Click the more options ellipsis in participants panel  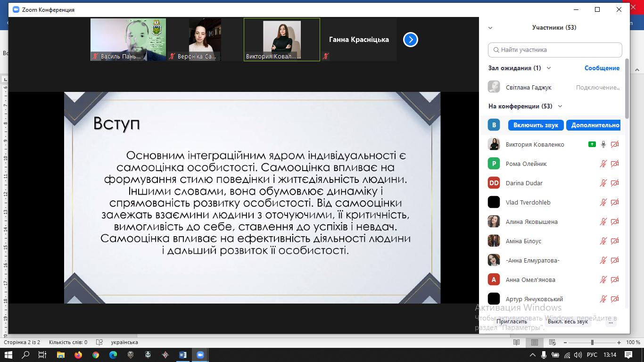[x=611, y=321]
